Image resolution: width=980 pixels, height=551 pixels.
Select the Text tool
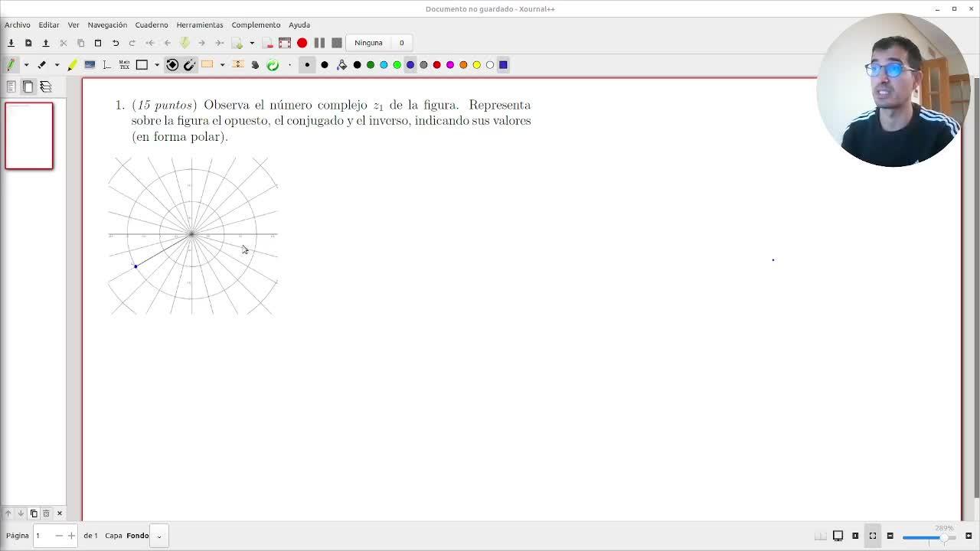click(107, 65)
